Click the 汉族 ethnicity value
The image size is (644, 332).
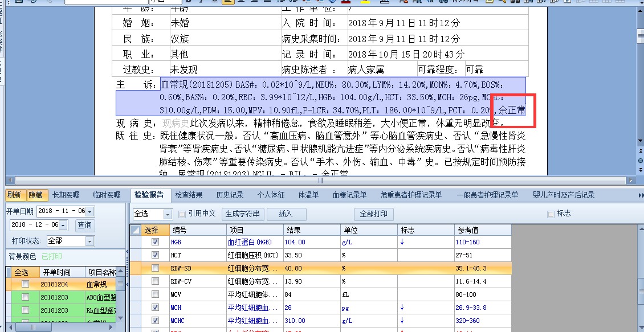[x=180, y=39]
